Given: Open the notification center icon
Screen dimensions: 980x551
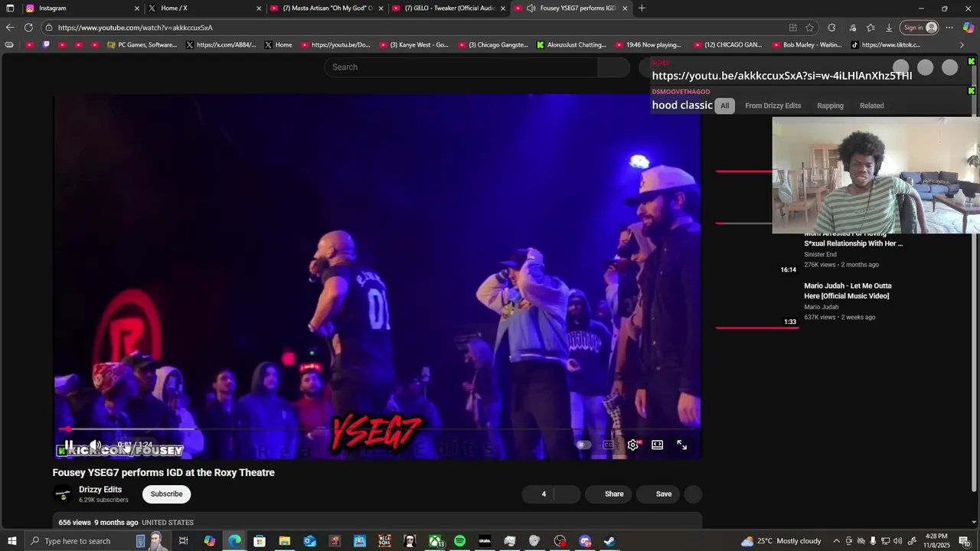Looking at the screenshot, I should click(x=964, y=541).
